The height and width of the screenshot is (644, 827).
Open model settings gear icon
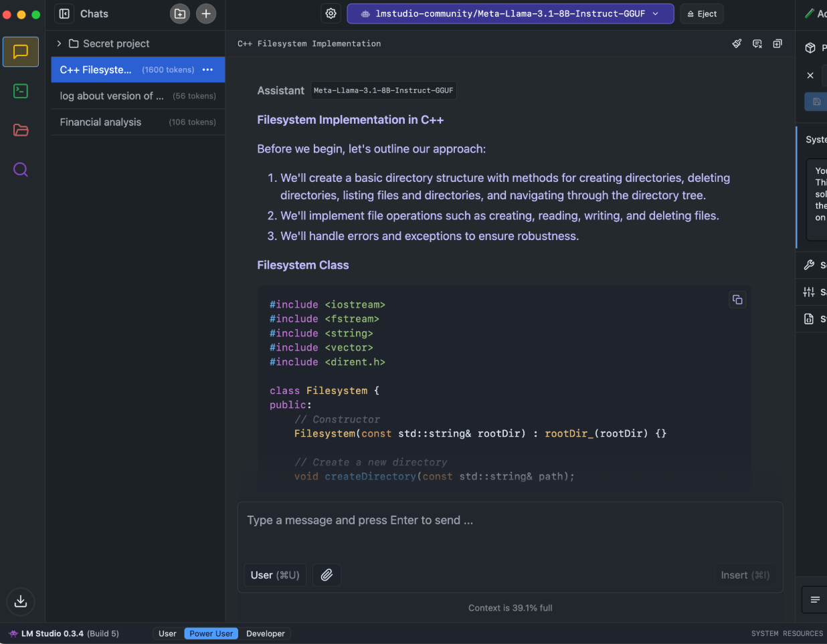tap(331, 13)
